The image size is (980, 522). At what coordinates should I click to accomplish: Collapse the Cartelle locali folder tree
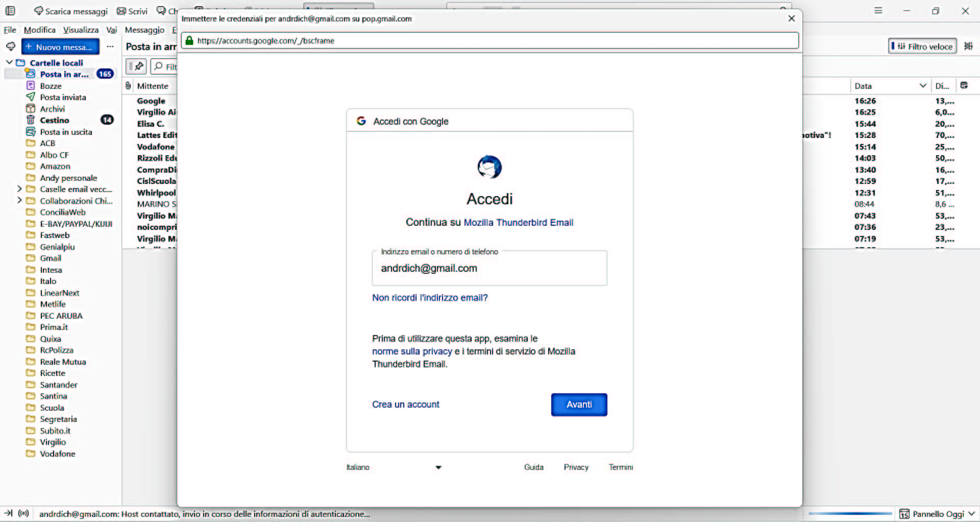pyautogui.click(x=9, y=62)
